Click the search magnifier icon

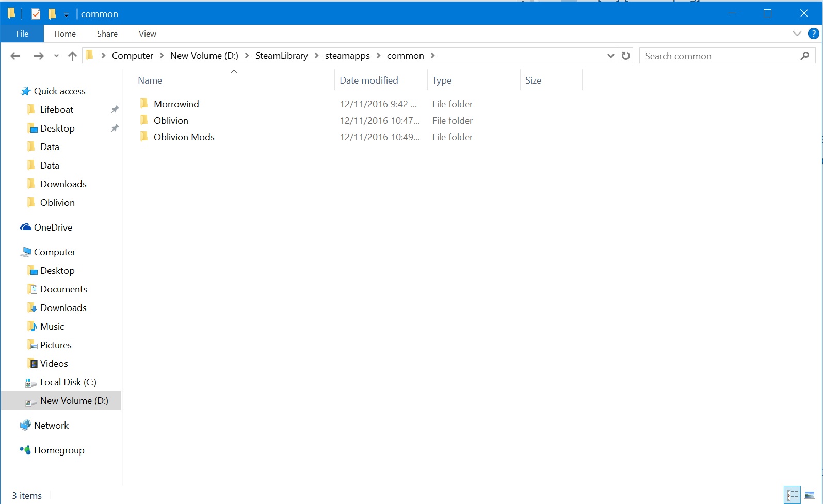[x=805, y=56]
